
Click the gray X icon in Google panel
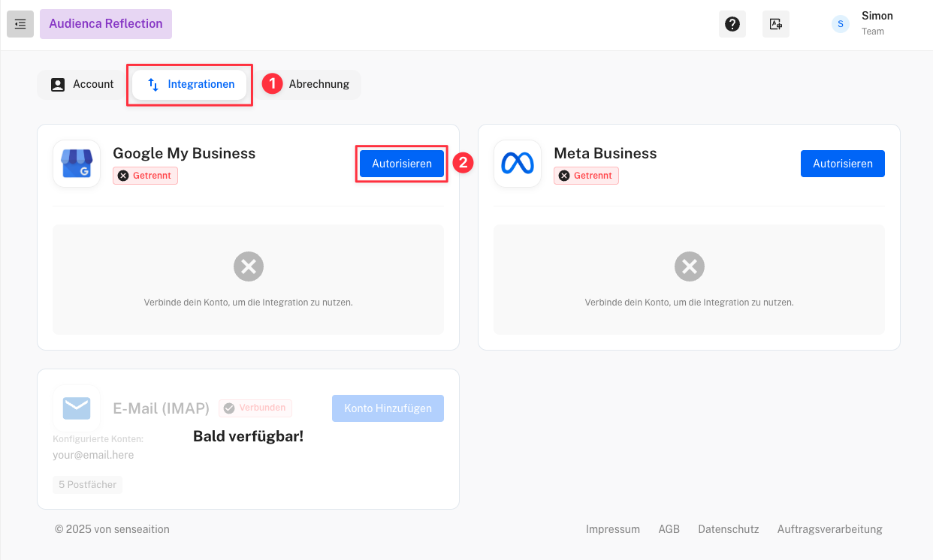point(248,266)
